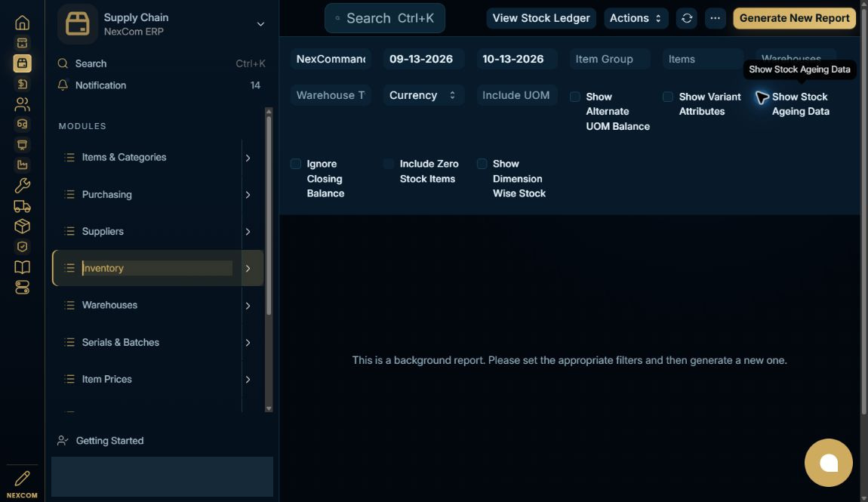Click the Getting Started user icon
Screen dimensions: 868x502
(63, 441)
